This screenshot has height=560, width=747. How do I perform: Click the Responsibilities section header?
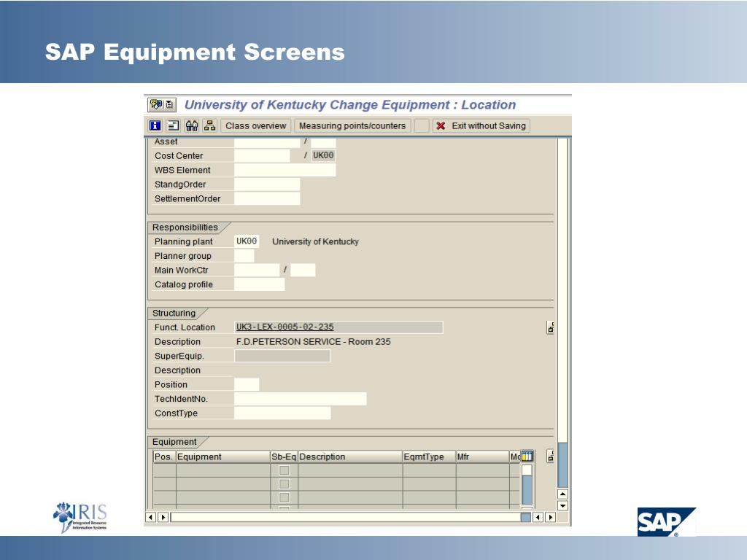[185, 227]
